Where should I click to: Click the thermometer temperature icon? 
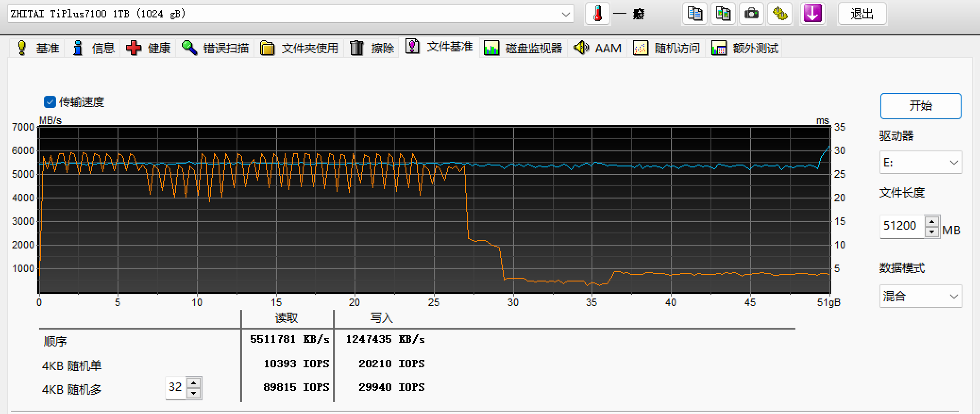coord(597,14)
